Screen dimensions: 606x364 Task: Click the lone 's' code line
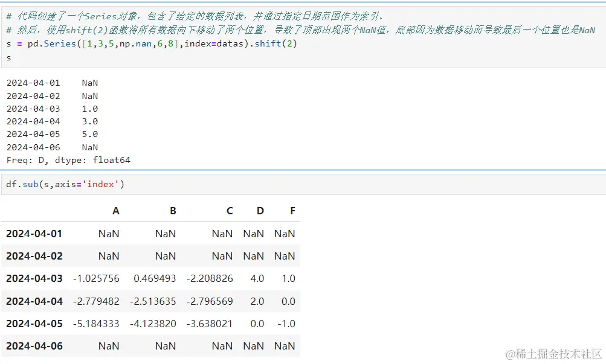pos(8,58)
